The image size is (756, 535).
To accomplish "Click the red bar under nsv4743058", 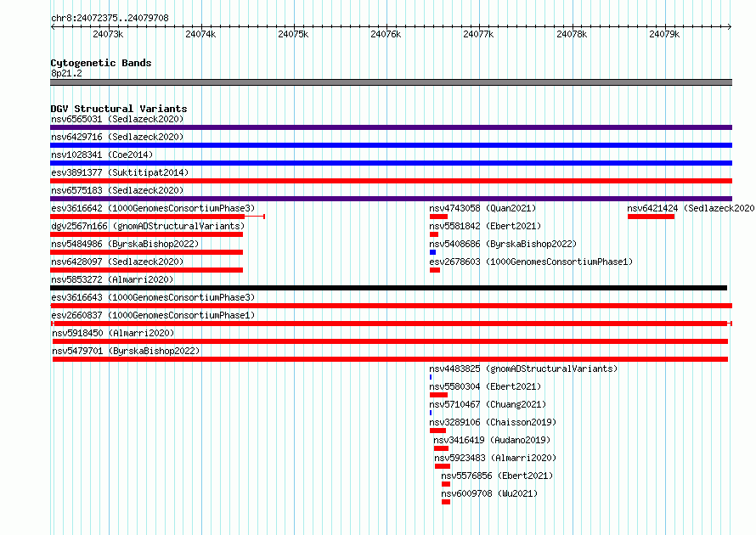I will [x=439, y=217].
